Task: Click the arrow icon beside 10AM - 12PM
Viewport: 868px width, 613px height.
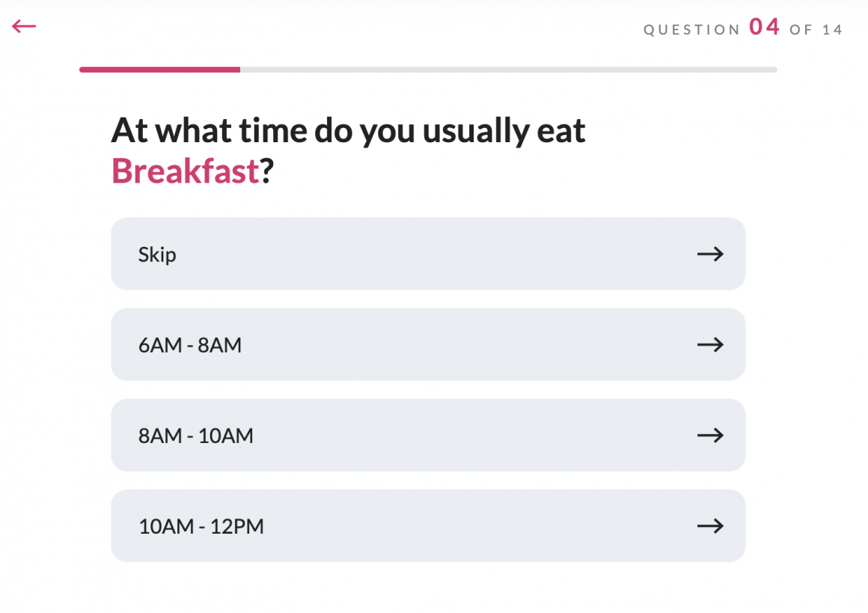Action: 710,525
